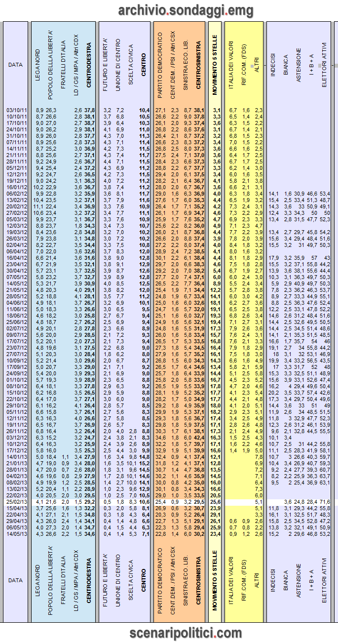Screen dimensions: 338x644
Task: Click Centrodestra value 37,8 in 03/10/11 row
Action: click(89, 110)
